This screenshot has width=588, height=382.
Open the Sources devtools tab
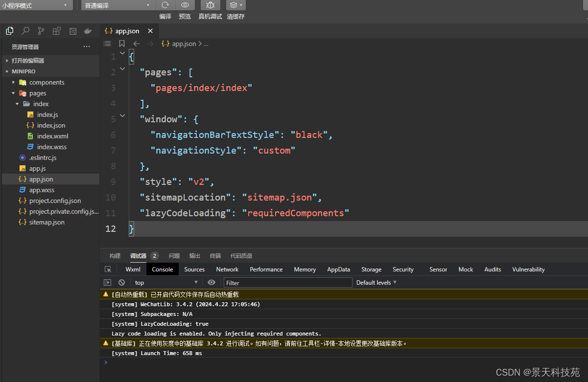(x=194, y=270)
